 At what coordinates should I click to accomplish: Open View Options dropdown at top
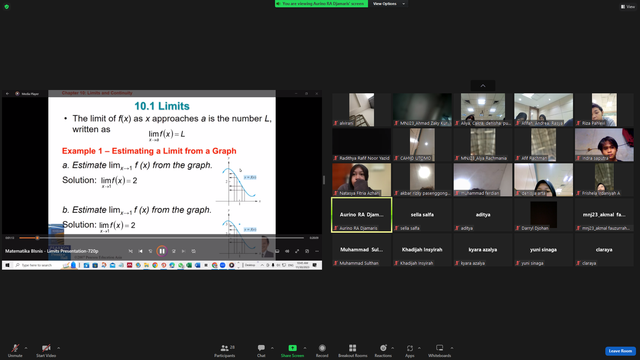388,4
